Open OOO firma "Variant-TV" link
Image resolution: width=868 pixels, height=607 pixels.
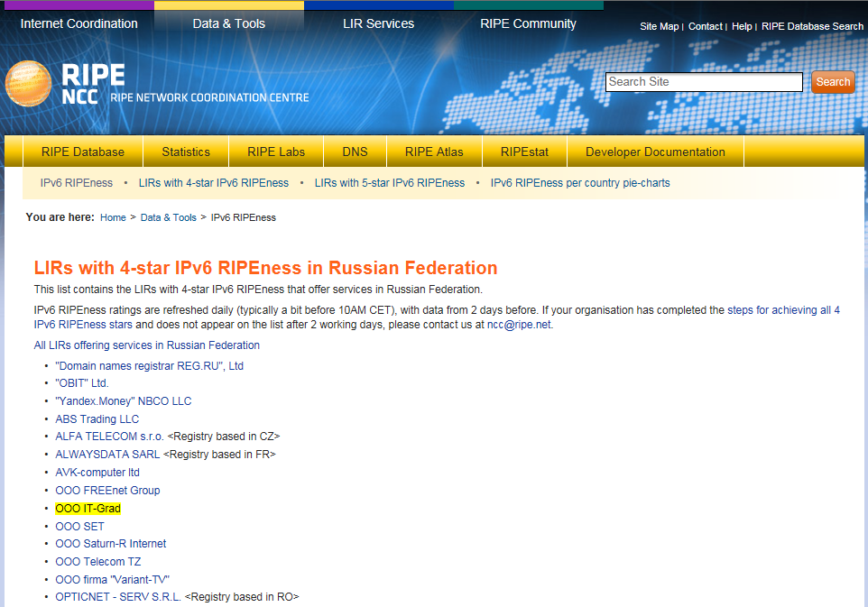(113, 580)
